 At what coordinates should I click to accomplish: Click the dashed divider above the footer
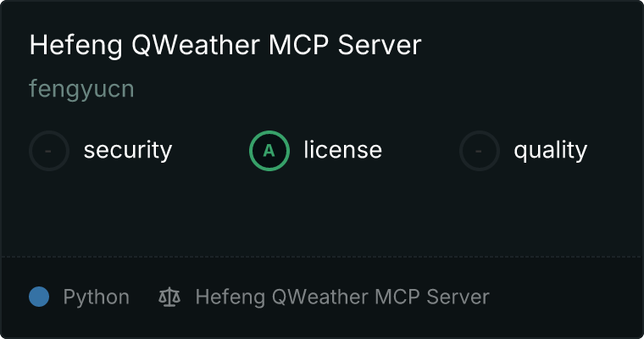pyautogui.click(x=322, y=257)
